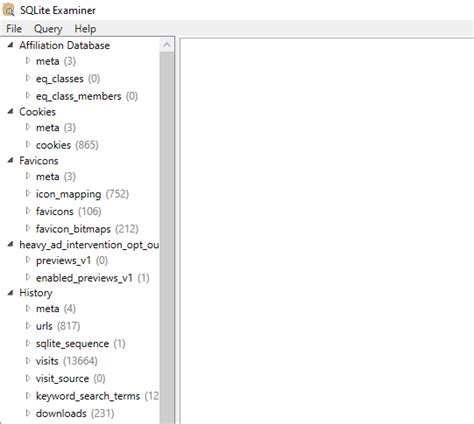The image size is (474, 424).
Task: Expand the urls (817) table arrow
Action: coord(28,325)
